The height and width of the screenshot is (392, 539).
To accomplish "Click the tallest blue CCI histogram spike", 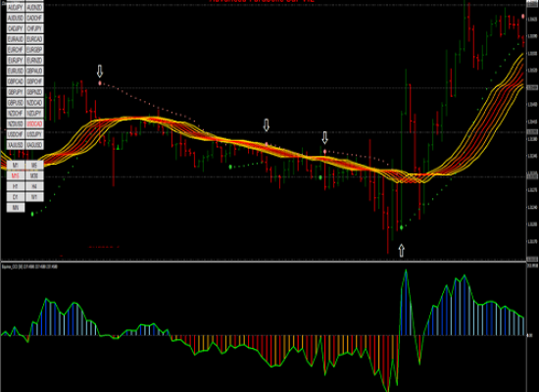I will pos(406,303).
